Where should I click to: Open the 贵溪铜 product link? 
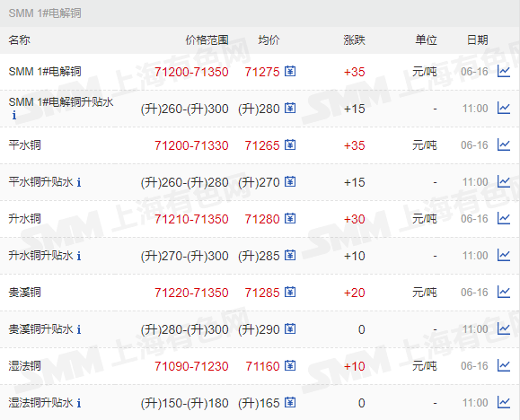click(24, 293)
